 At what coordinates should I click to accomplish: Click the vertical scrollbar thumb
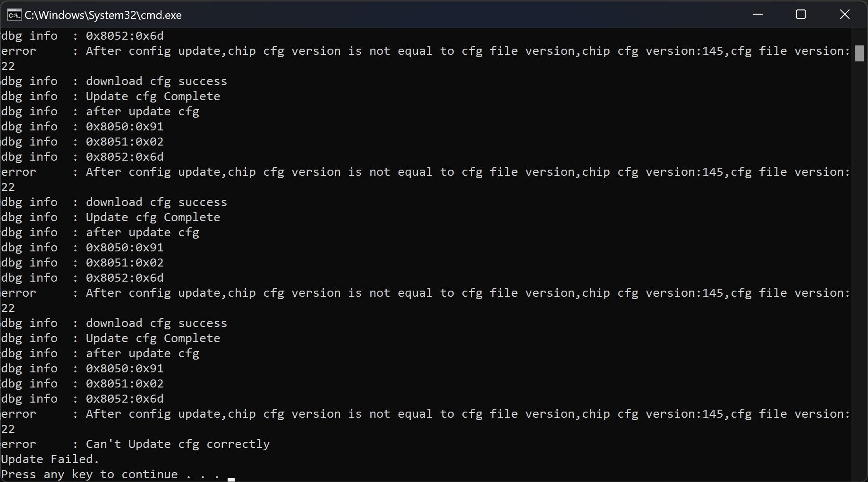click(x=859, y=53)
